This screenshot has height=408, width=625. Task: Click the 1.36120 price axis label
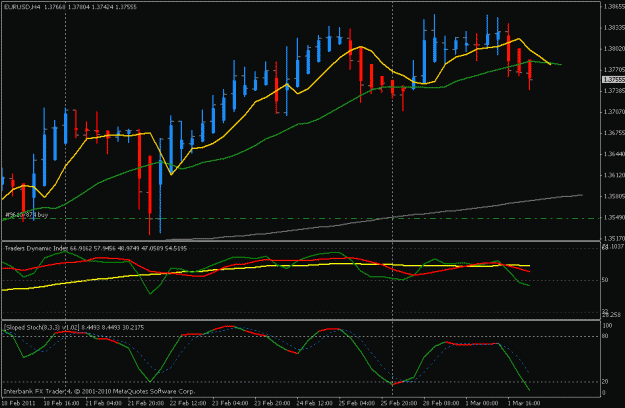(614, 175)
